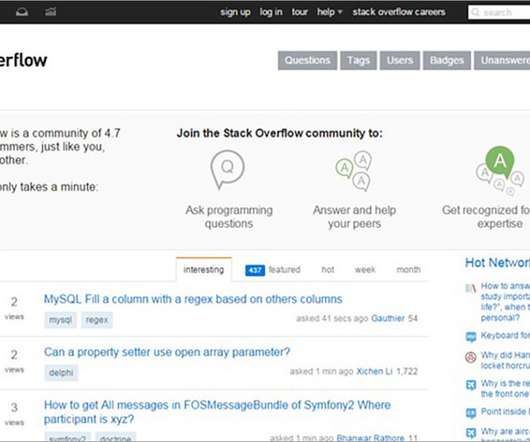Click site icon beside 'Point inside' question

tap(471, 413)
